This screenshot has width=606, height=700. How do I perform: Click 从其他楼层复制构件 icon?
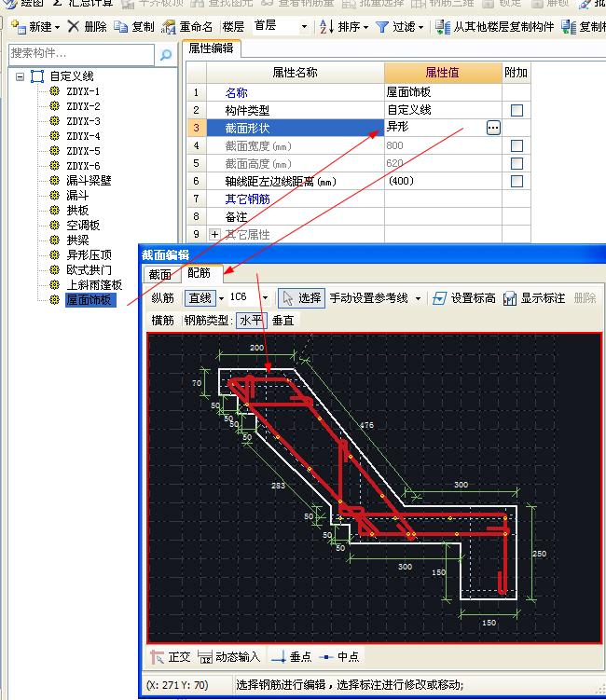click(443, 27)
